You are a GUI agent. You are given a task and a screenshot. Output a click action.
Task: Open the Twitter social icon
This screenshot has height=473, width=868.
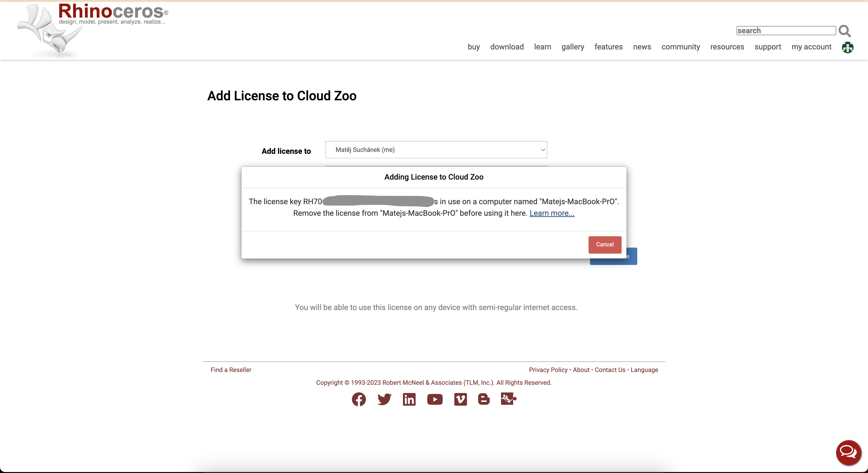pos(384,399)
